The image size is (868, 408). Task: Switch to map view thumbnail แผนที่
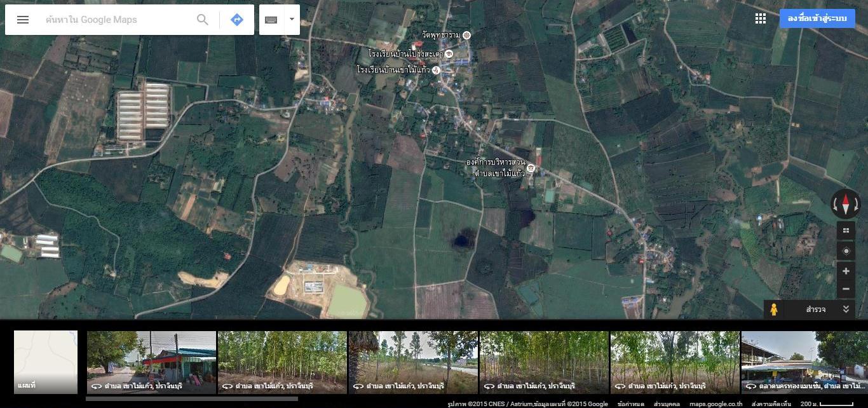point(46,362)
